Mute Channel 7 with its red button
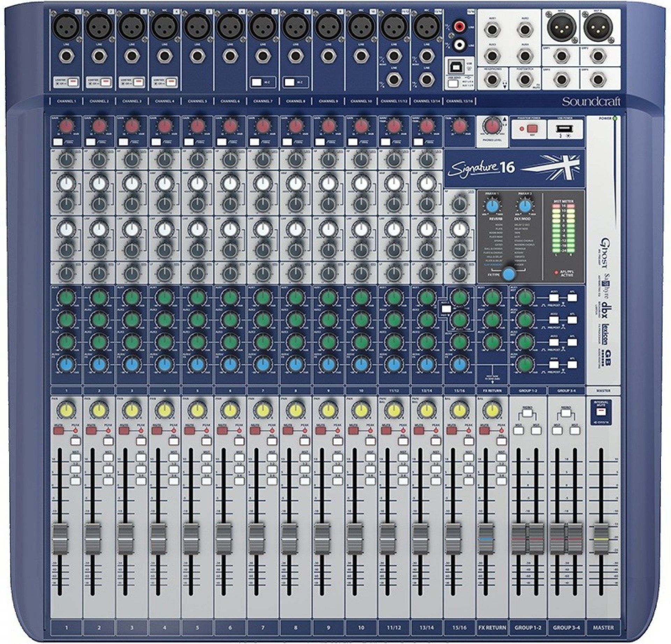 point(254,431)
